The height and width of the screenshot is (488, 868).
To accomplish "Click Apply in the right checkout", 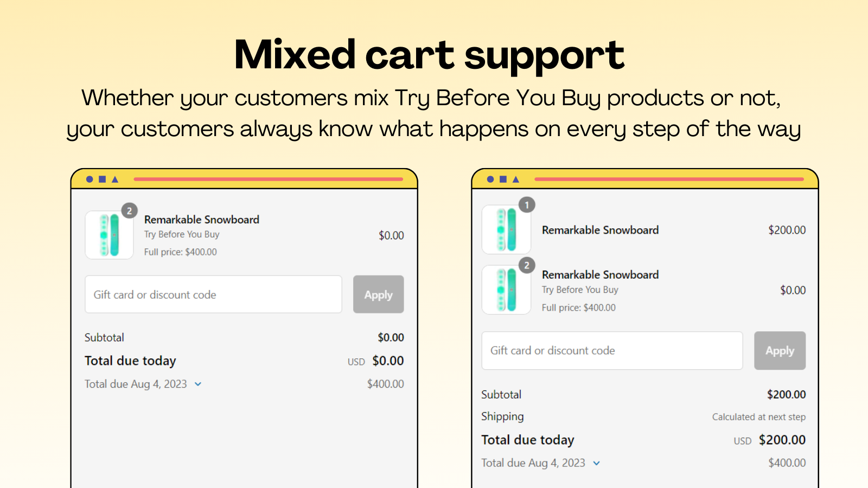I will click(780, 350).
